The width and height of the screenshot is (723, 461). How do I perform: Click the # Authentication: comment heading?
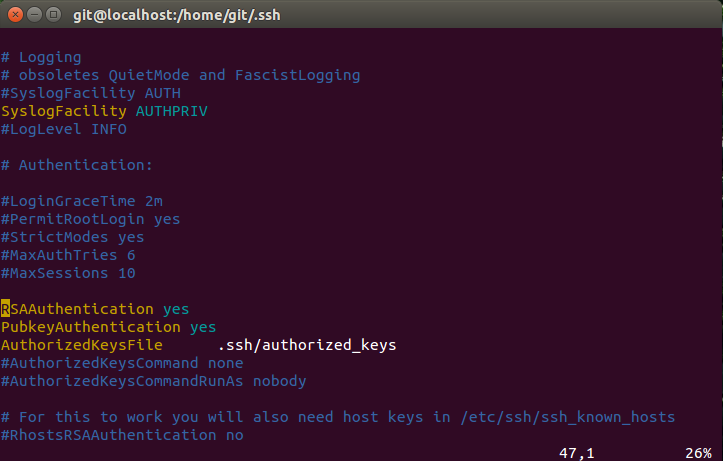[x=77, y=165]
